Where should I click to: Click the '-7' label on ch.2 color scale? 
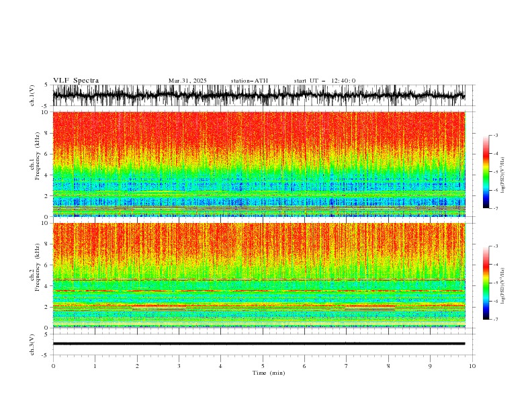pyautogui.click(x=496, y=319)
